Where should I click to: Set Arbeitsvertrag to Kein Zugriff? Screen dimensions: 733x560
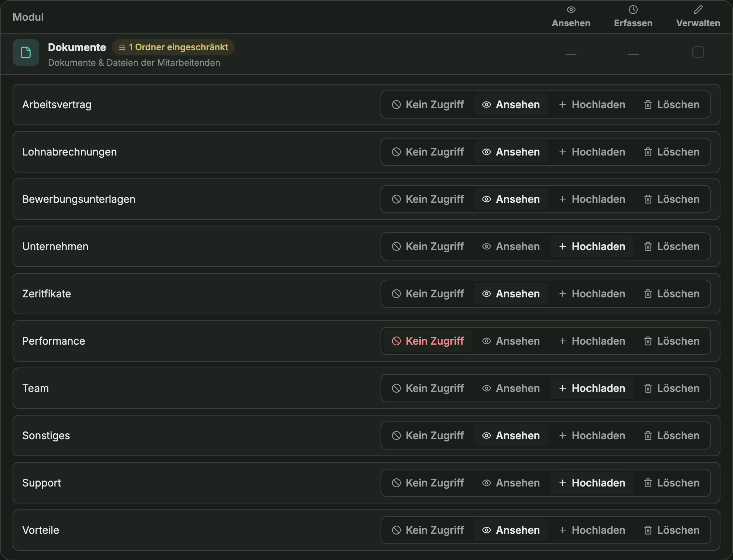pyautogui.click(x=428, y=105)
